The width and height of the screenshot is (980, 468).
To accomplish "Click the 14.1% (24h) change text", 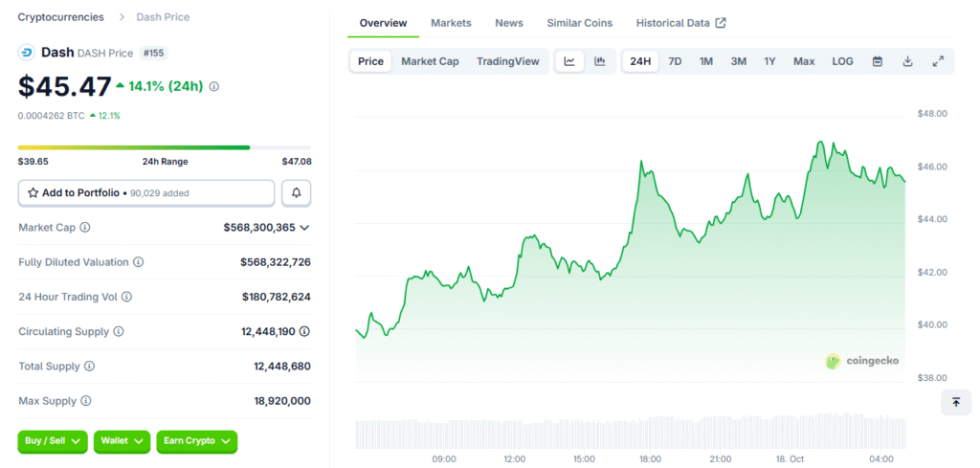I will coord(166,87).
